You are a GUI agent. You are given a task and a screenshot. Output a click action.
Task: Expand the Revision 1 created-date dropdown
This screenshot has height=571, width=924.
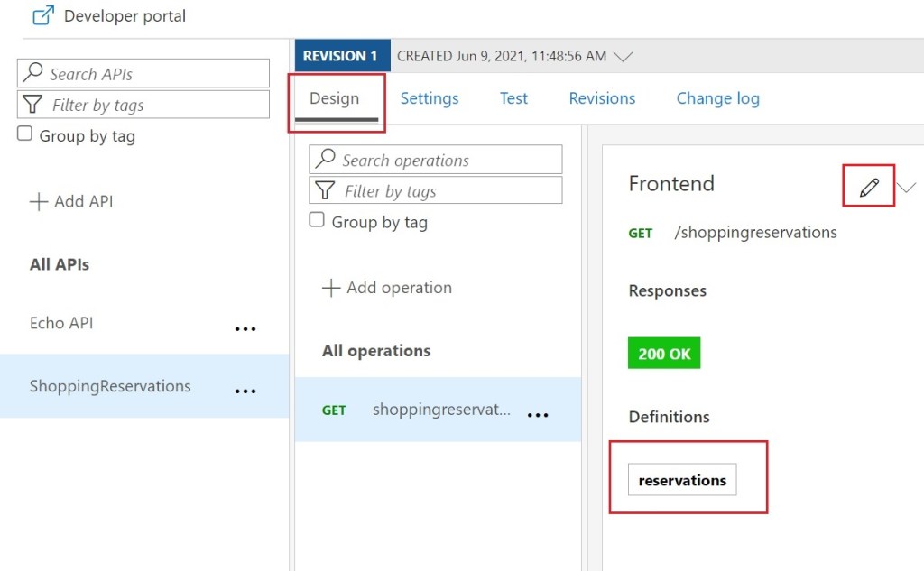point(623,56)
